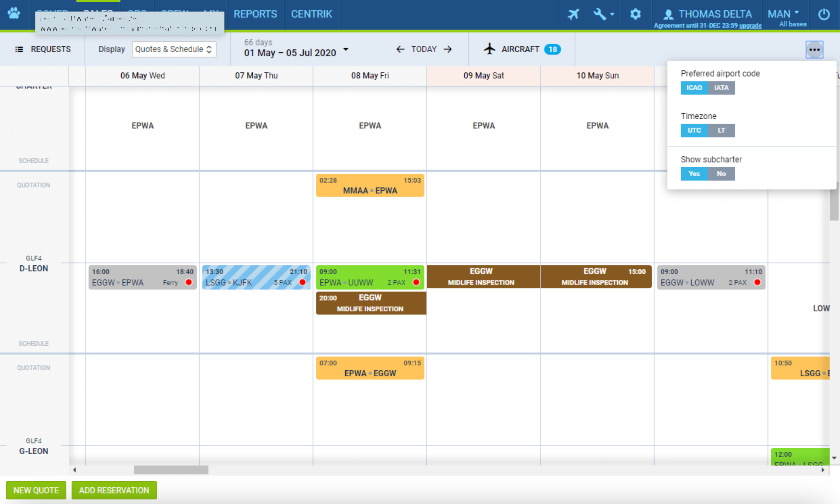The height and width of the screenshot is (504, 840).
Task: Click the three-dots options button
Action: click(x=814, y=49)
